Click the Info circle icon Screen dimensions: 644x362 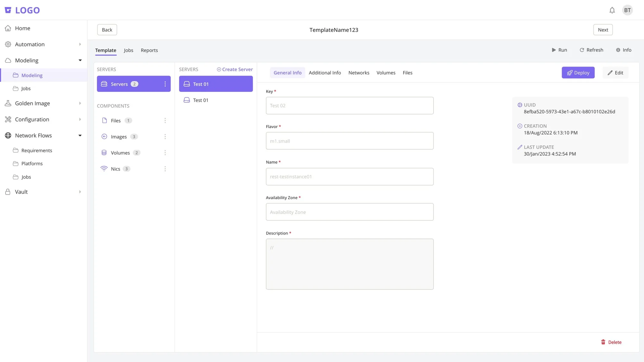[x=618, y=50]
